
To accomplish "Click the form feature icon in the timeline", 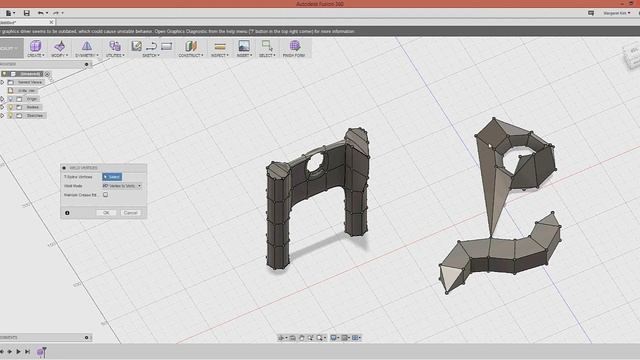I will pos(41,351).
